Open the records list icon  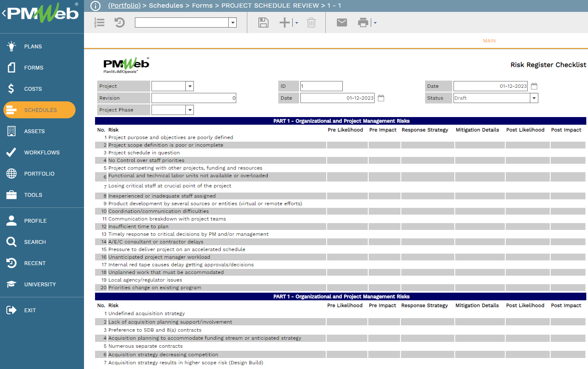coord(99,22)
